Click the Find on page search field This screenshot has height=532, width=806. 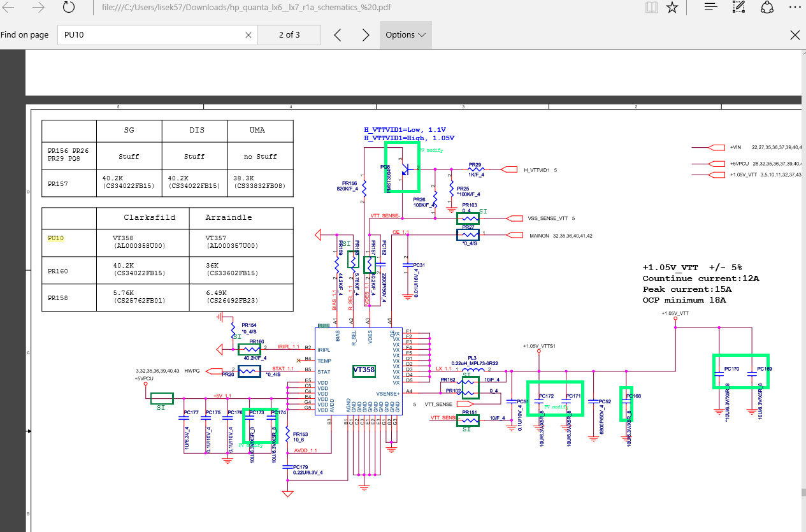tap(157, 35)
